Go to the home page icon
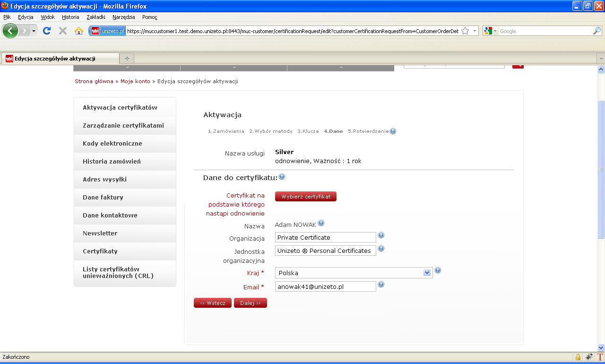605x364 pixels. pyautogui.click(x=79, y=31)
